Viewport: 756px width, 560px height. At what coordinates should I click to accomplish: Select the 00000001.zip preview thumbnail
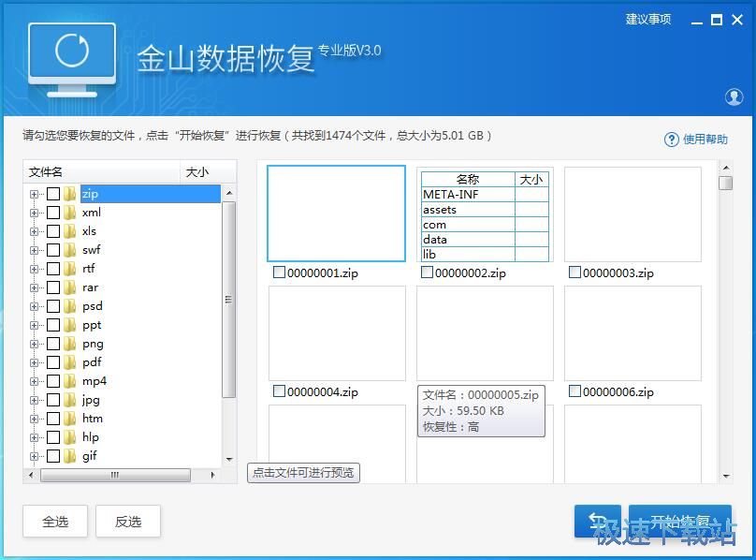[x=336, y=214]
